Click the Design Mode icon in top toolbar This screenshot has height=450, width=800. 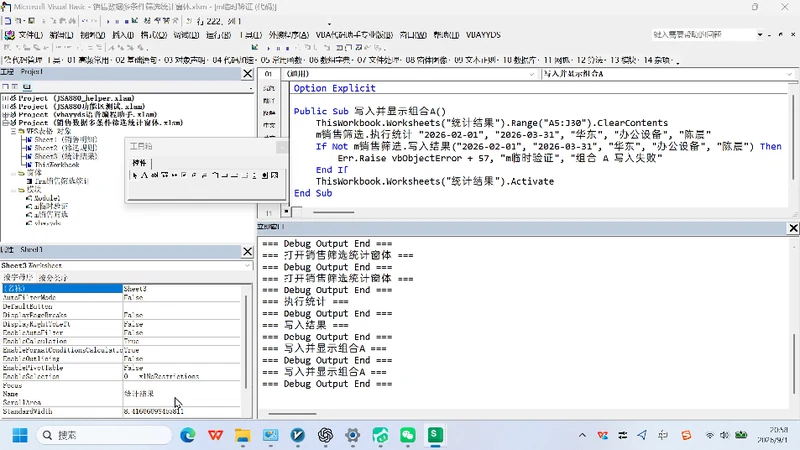(135, 21)
